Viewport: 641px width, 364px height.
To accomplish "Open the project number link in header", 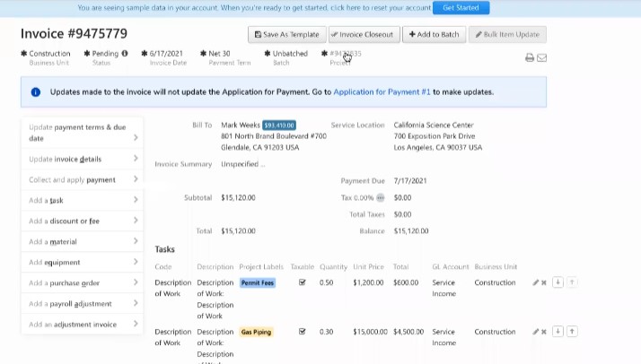I will 346,54.
